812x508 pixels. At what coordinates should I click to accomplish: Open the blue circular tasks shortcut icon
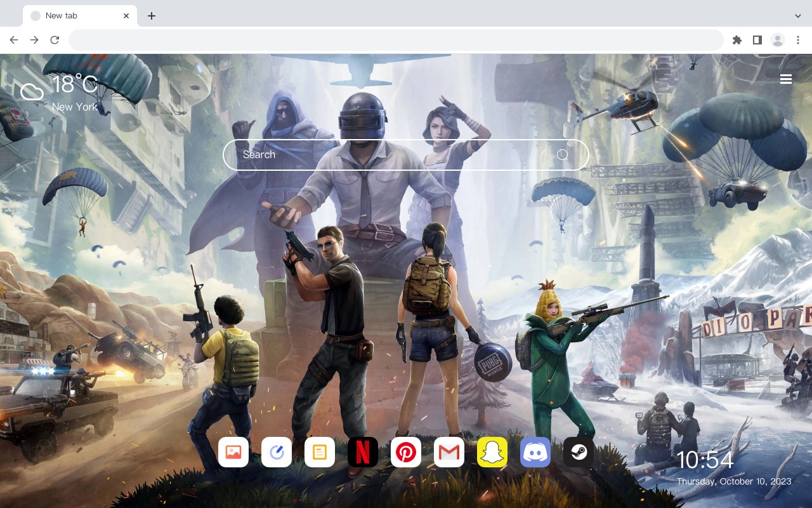[277, 452]
